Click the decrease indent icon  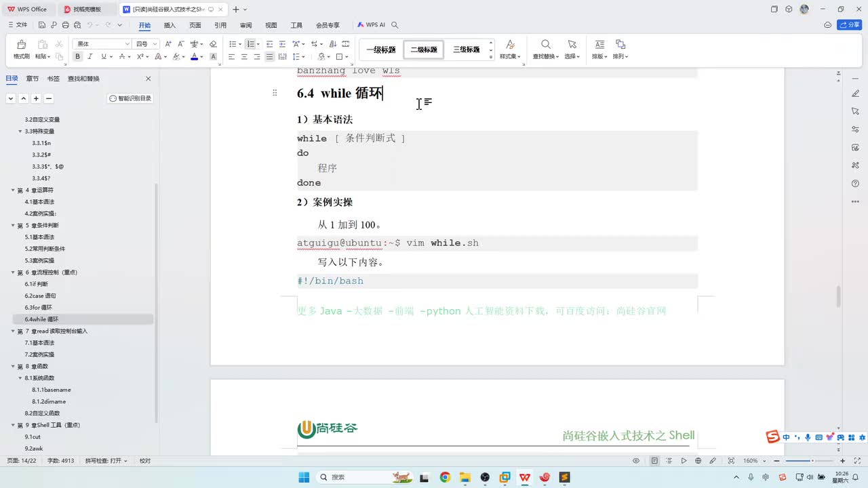pyautogui.click(x=269, y=44)
